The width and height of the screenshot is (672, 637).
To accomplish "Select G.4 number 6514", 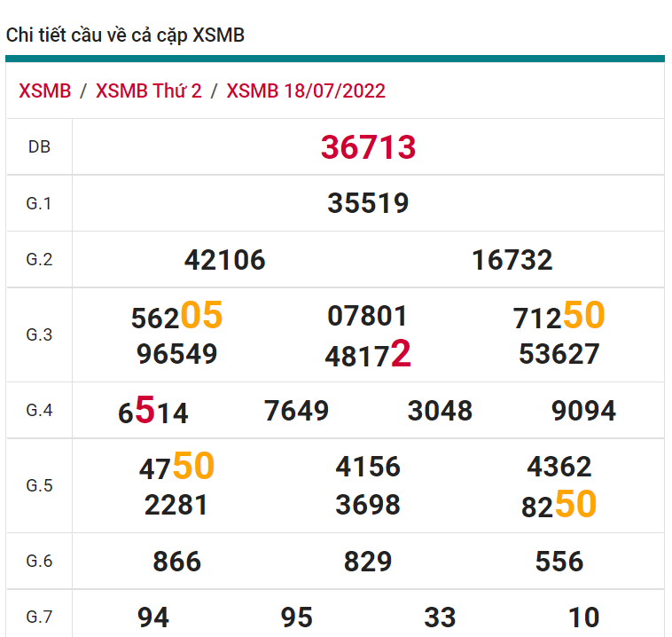I will click(152, 412).
